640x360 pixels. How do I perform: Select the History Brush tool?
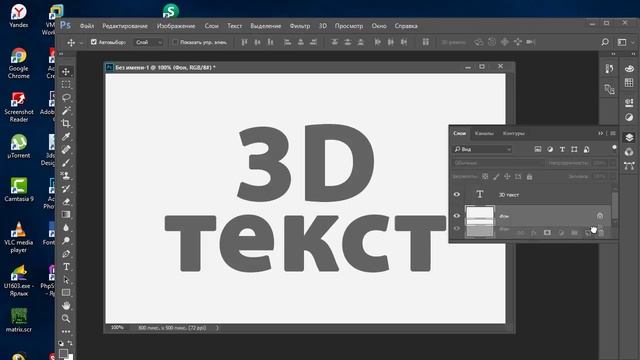point(66,189)
